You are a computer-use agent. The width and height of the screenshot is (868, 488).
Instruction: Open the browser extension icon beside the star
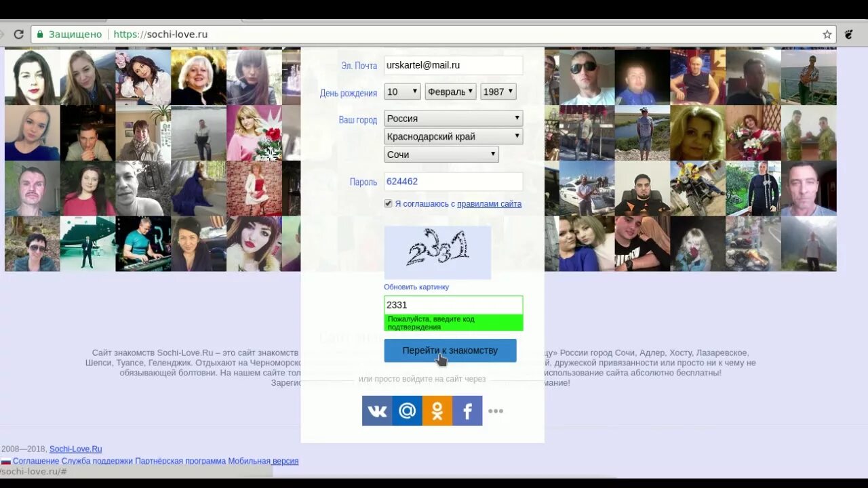click(x=848, y=35)
